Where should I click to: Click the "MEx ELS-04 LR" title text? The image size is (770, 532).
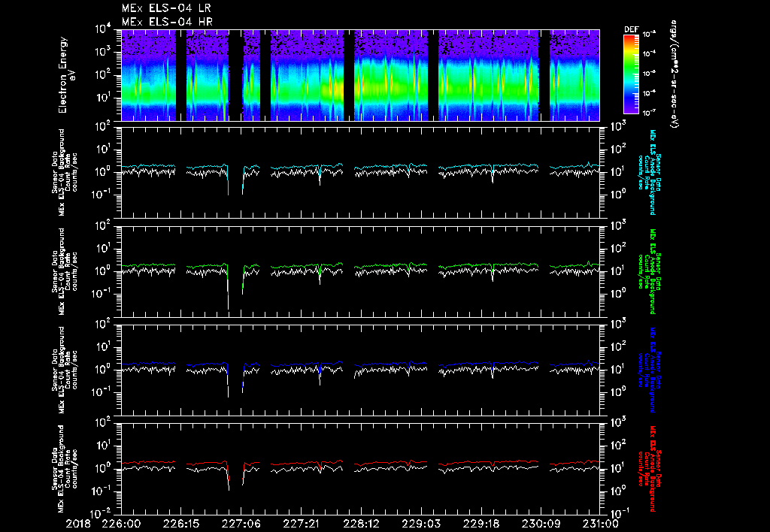click(x=166, y=8)
